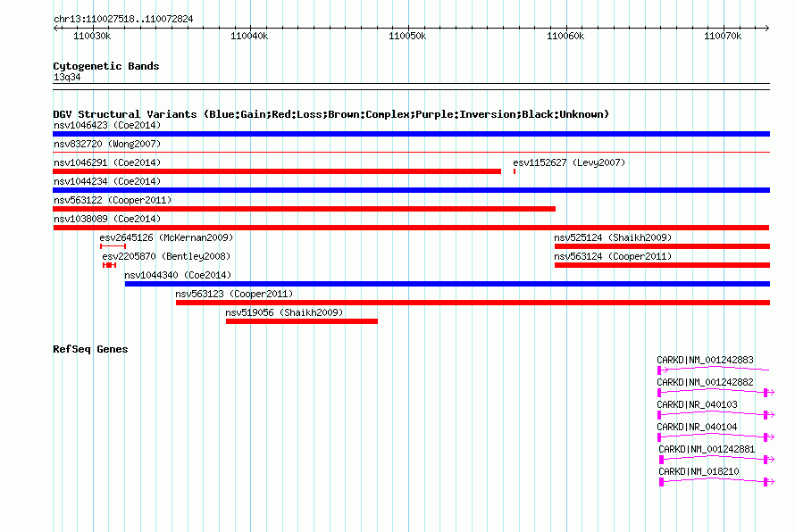This screenshot has width=795, height=532.
Task: Click the esv2645126 (McKernan2009) label
Action: (166, 237)
